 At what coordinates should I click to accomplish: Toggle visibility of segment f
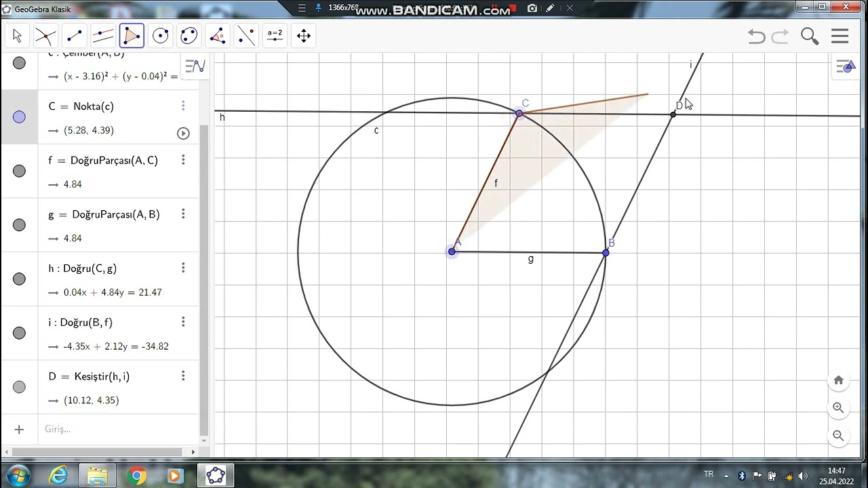point(19,171)
